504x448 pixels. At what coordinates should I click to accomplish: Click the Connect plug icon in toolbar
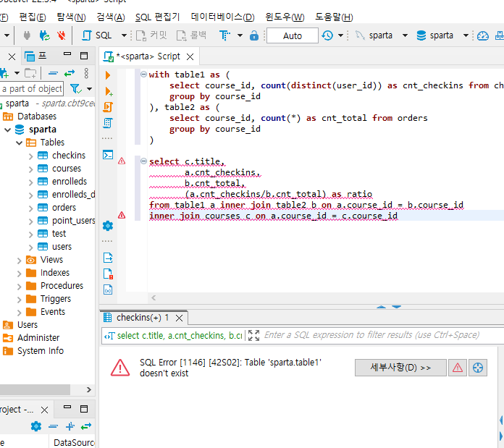(27, 35)
